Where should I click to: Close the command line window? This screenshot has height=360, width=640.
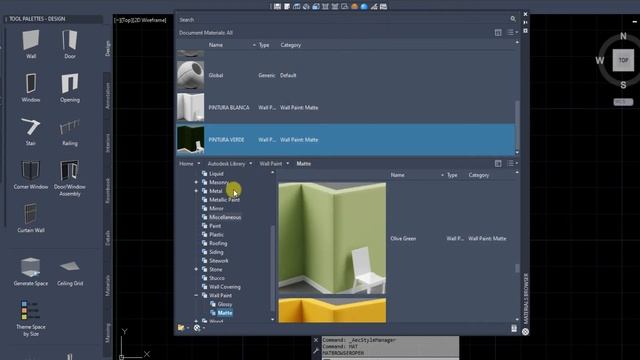[x=316, y=340]
